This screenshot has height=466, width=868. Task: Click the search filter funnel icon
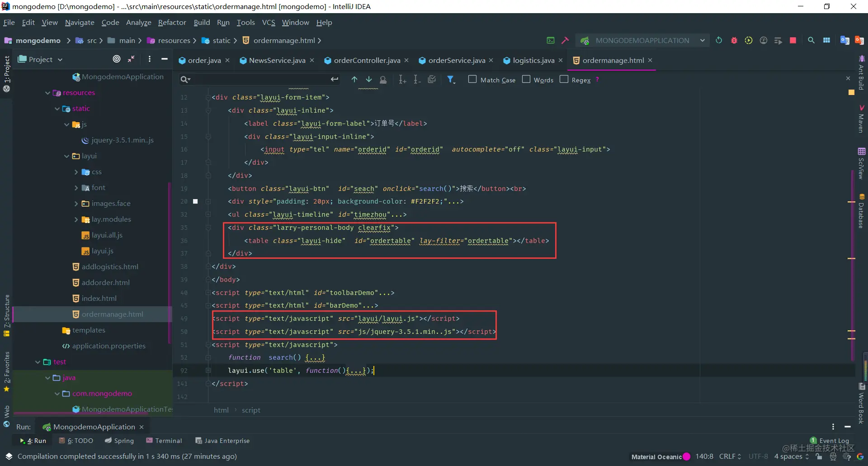451,80
